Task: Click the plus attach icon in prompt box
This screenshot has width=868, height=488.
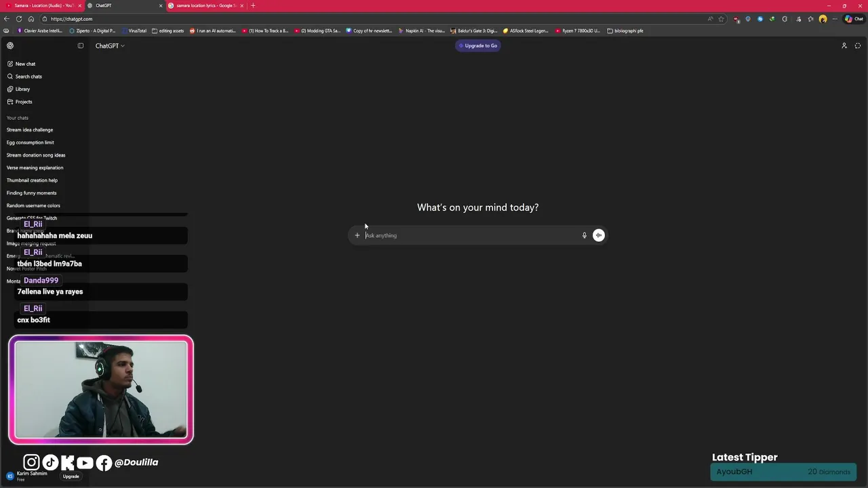Action: 357,235
